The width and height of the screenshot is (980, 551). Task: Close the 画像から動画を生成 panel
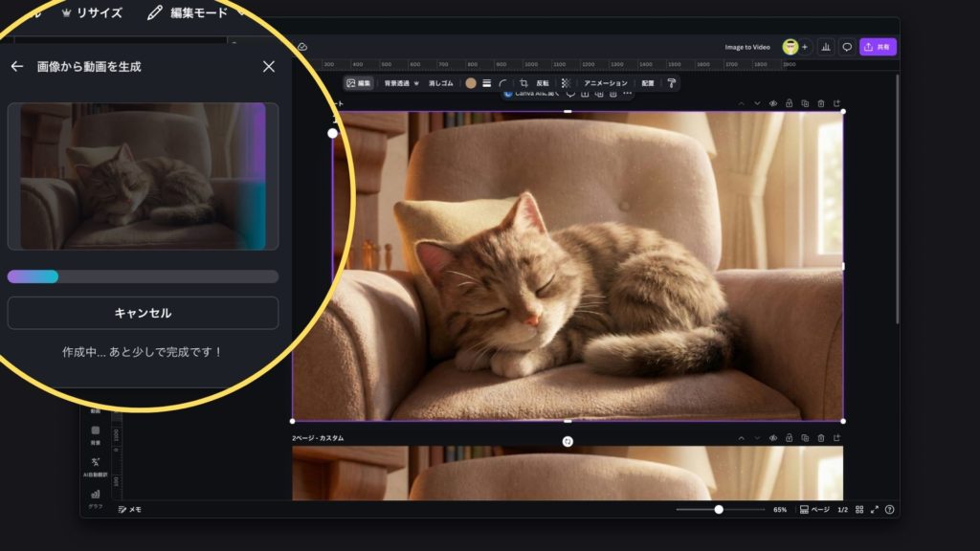tap(269, 67)
